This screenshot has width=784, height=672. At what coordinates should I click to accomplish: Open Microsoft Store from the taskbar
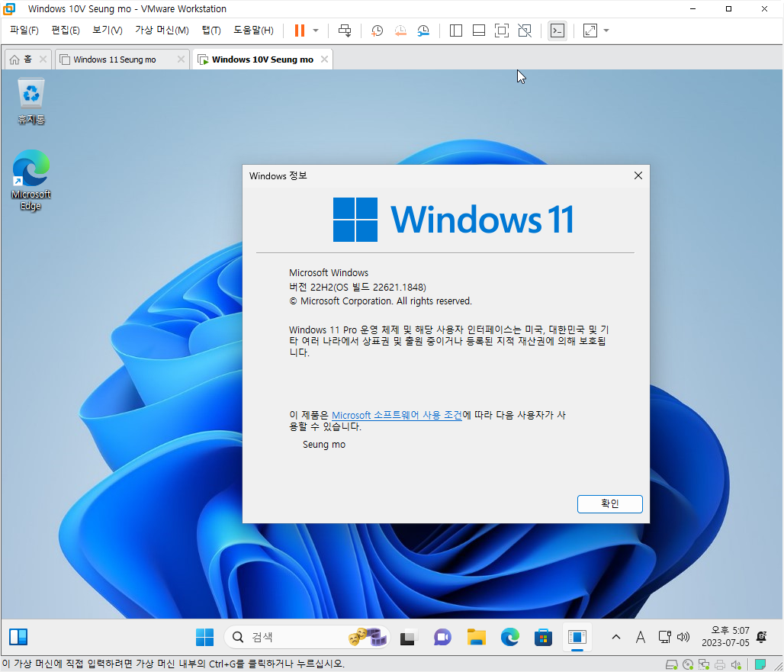click(x=543, y=637)
